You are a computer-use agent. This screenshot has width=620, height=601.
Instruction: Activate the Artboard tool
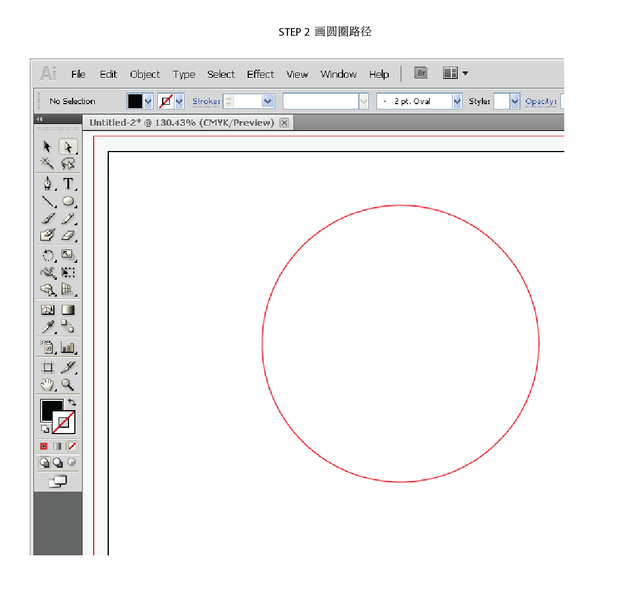(x=48, y=367)
